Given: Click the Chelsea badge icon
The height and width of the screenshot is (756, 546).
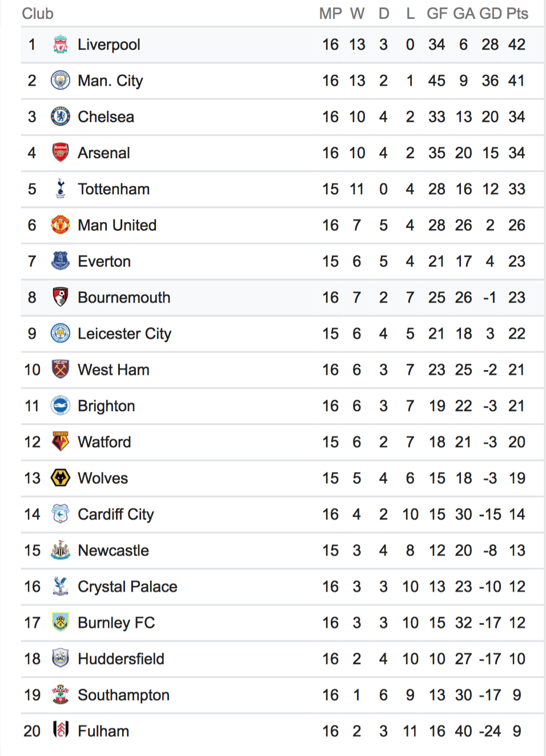Looking at the screenshot, I should coord(61,116).
